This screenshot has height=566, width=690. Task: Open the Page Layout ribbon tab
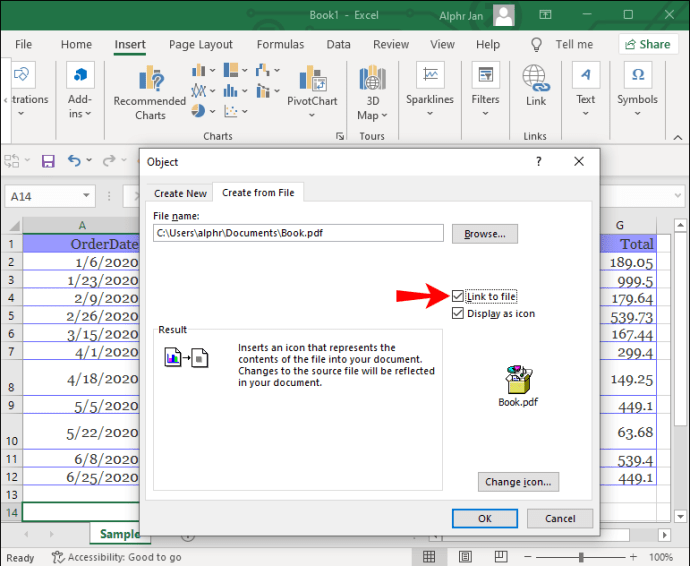click(201, 45)
